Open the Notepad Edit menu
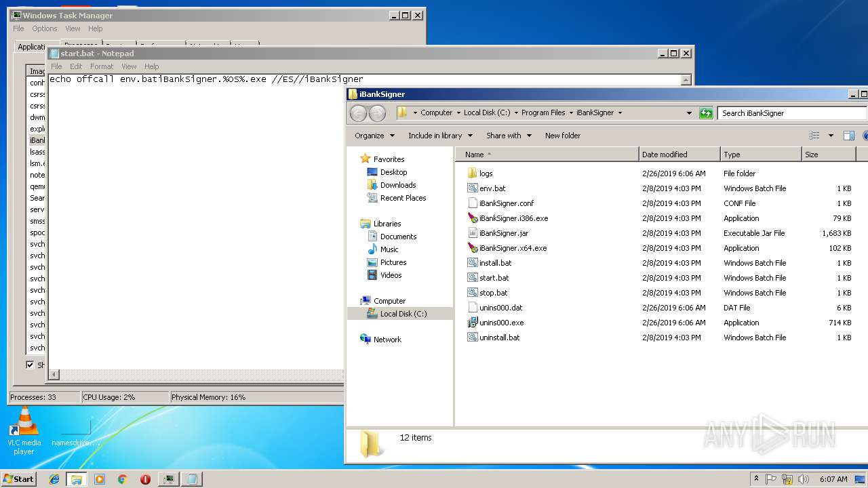Viewport: 868px width, 488px height. (76, 66)
